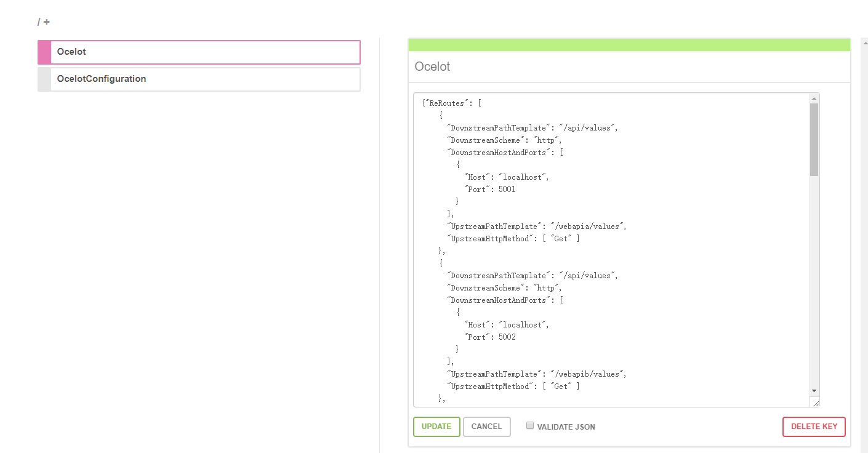Click the Ocelot panel title

(432, 66)
